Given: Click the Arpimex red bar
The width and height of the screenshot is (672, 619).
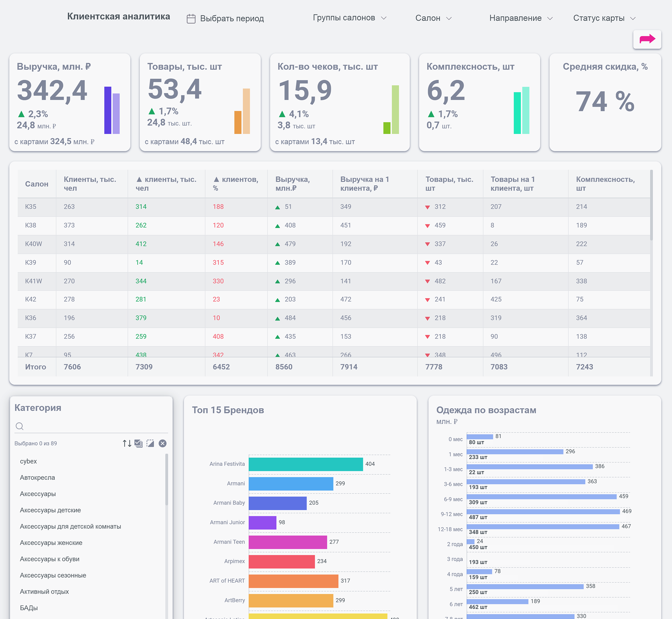Looking at the screenshot, I should click(282, 561).
